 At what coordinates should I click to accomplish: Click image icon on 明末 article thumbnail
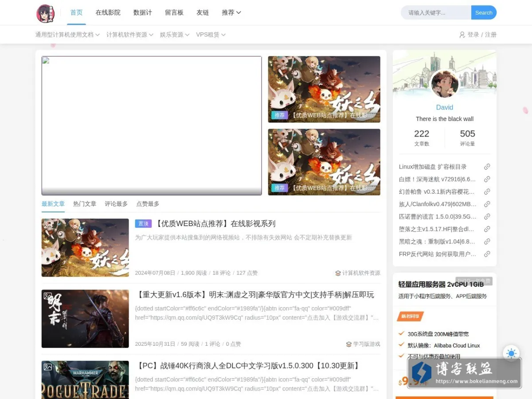48,296
